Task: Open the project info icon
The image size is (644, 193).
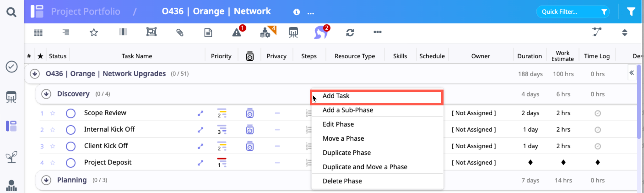Action: (x=297, y=12)
